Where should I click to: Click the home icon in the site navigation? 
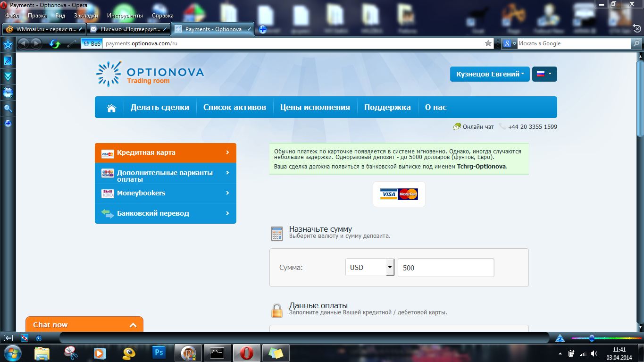coord(111,108)
